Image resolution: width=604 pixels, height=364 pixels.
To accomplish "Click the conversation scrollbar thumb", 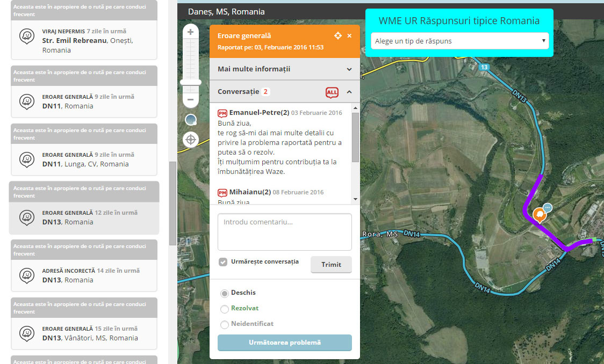I will point(355,137).
